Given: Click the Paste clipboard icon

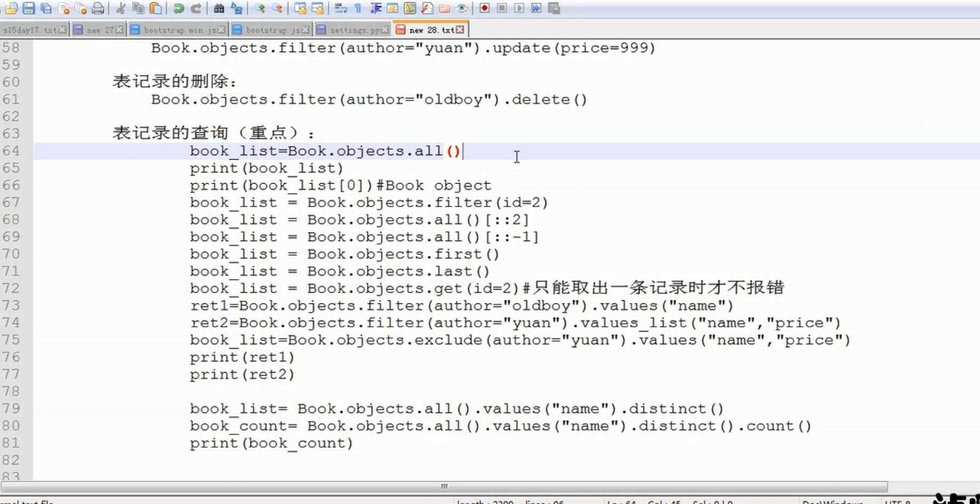Looking at the screenshot, I should tap(156, 8).
